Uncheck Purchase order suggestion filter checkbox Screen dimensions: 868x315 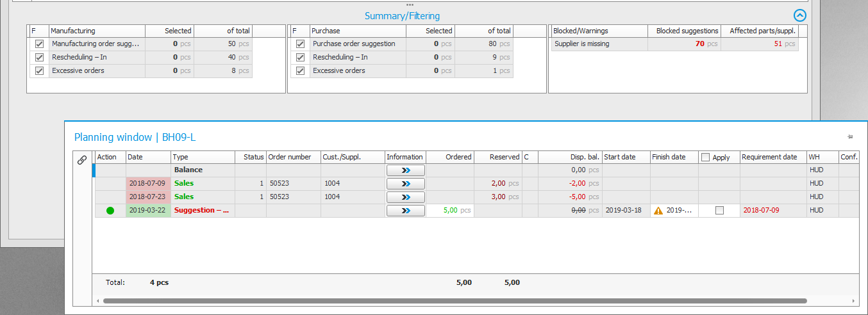(x=300, y=44)
